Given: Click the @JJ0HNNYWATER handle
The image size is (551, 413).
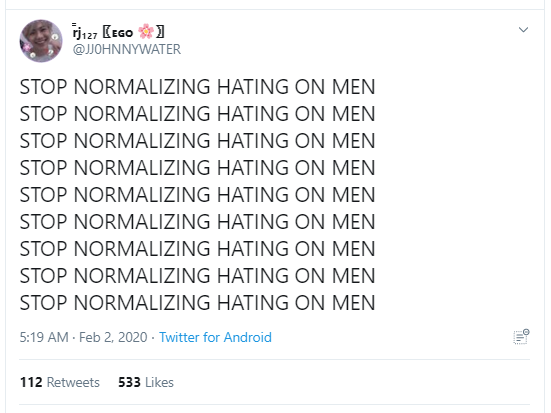Looking at the screenshot, I should pos(127,50).
